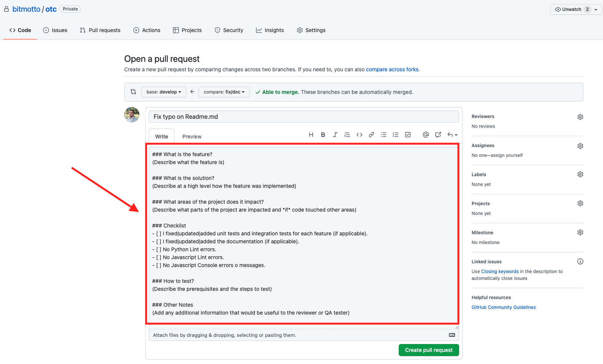Viewport: 603px width, 364px height.
Task: Add a task list icon
Action: pyautogui.click(x=408, y=135)
